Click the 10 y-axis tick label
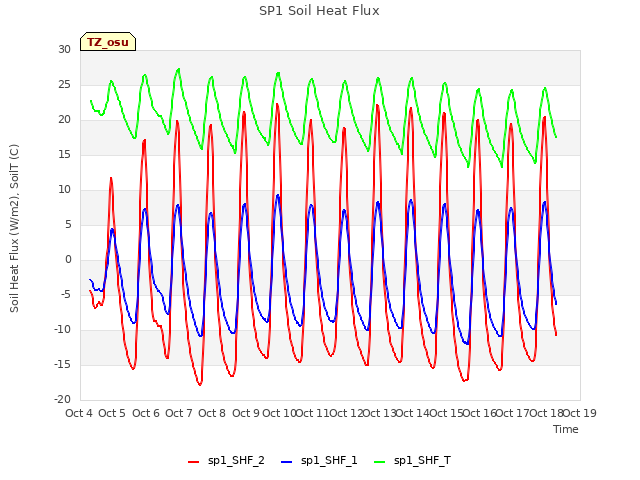This screenshot has height=480, width=640. click(x=64, y=189)
